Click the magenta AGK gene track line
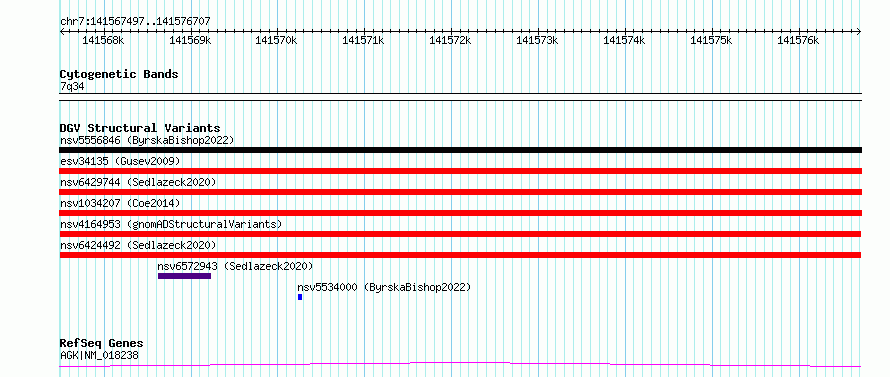Viewport: 890px width, 377px height. pyautogui.click(x=460, y=365)
